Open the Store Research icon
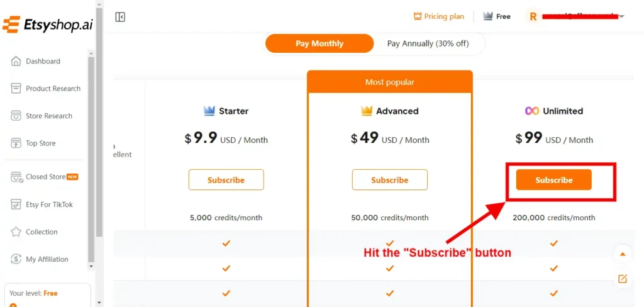This screenshot has width=644, height=307. coord(16,116)
